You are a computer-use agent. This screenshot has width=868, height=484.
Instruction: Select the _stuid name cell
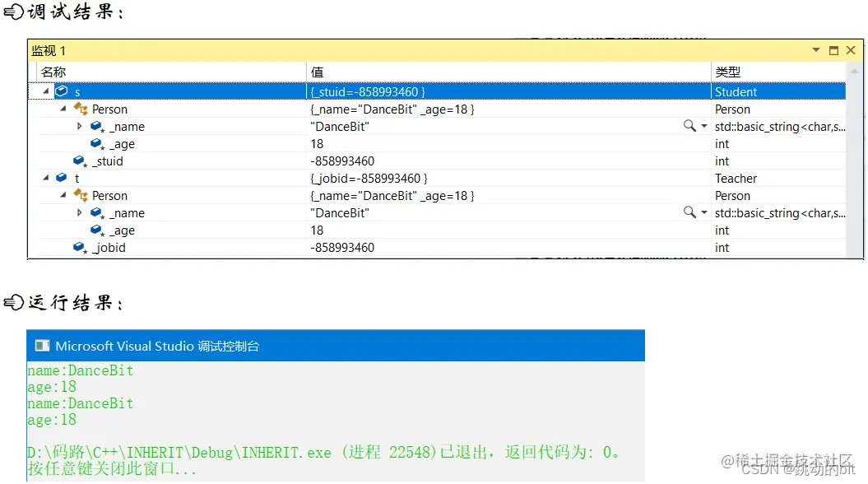coord(108,161)
